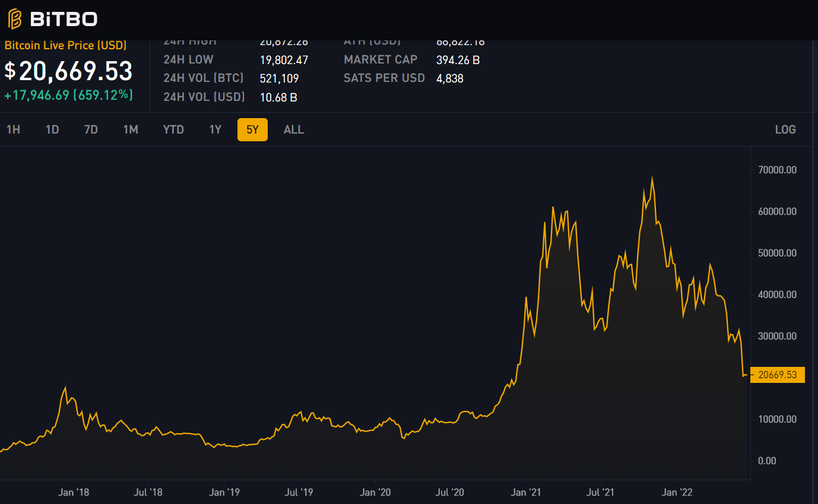Switch chart to the 7D range
The height and width of the screenshot is (504, 818).
pyautogui.click(x=91, y=129)
